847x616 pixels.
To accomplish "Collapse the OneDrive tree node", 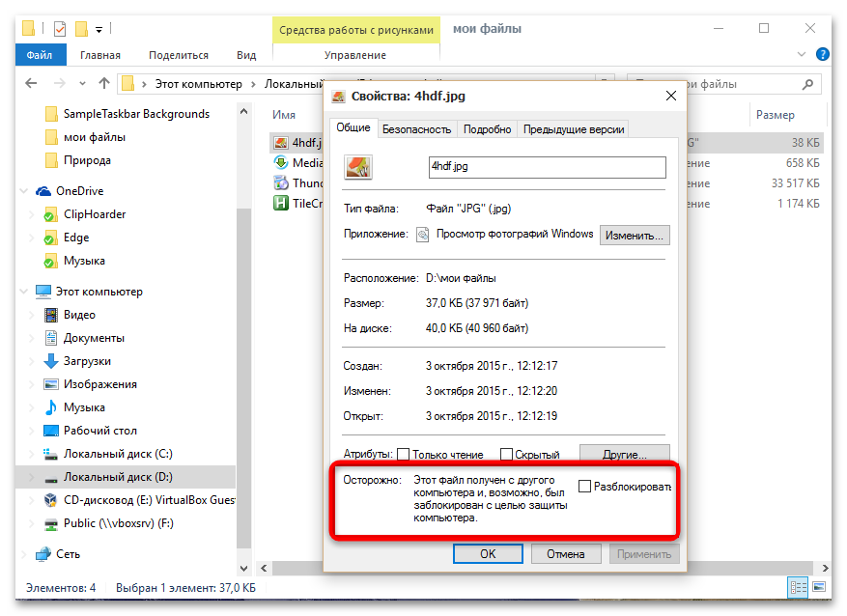I will [x=24, y=191].
